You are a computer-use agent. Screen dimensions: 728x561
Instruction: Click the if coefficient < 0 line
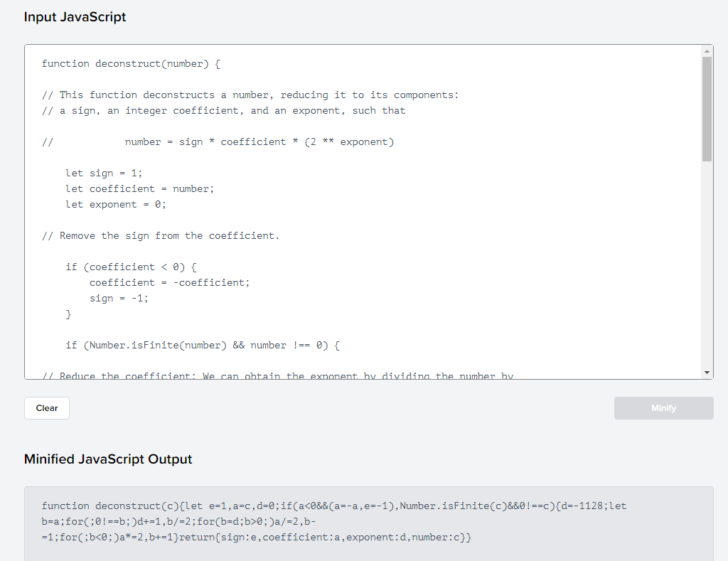pyautogui.click(x=132, y=267)
